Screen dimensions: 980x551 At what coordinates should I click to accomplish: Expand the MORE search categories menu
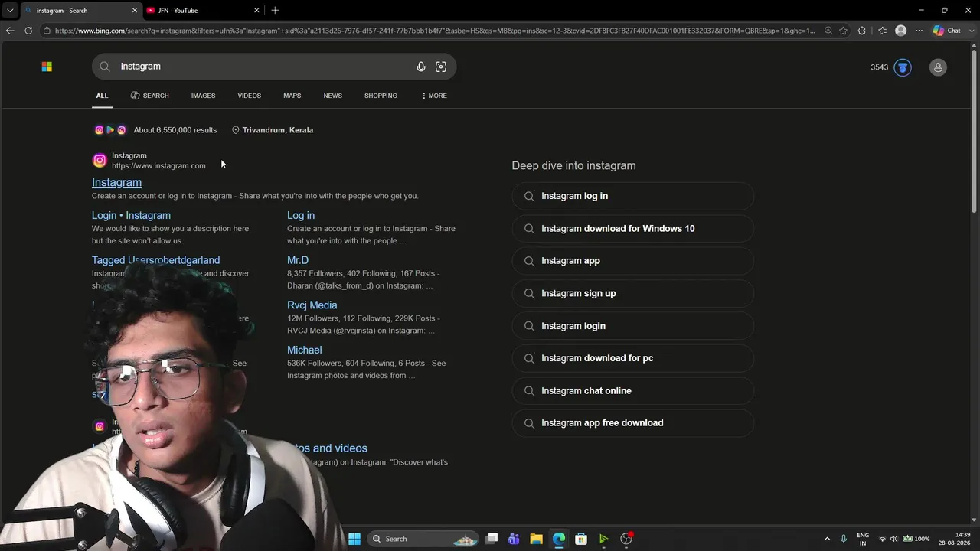434,96
